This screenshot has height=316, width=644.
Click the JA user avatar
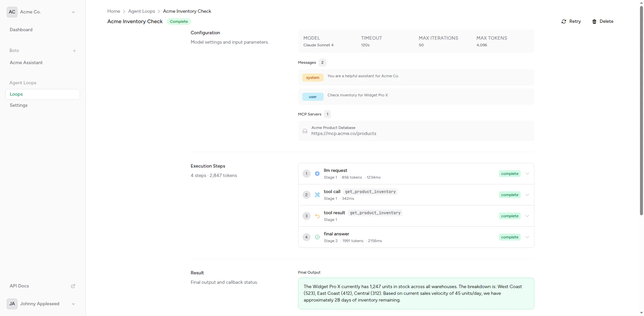click(x=12, y=304)
